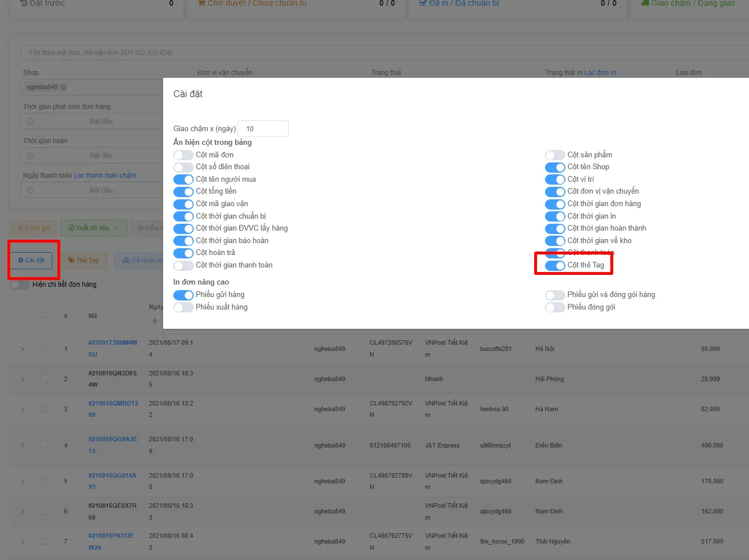This screenshot has height=560, width=749.
Task: Toggle Cột thời gian ĐVVC lấy hàng
Action: [184, 228]
